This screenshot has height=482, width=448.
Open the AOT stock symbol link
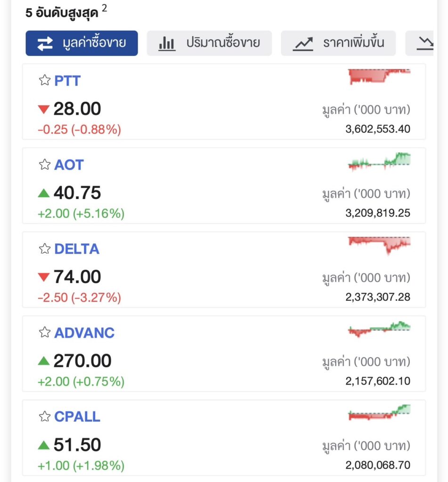pos(69,165)
